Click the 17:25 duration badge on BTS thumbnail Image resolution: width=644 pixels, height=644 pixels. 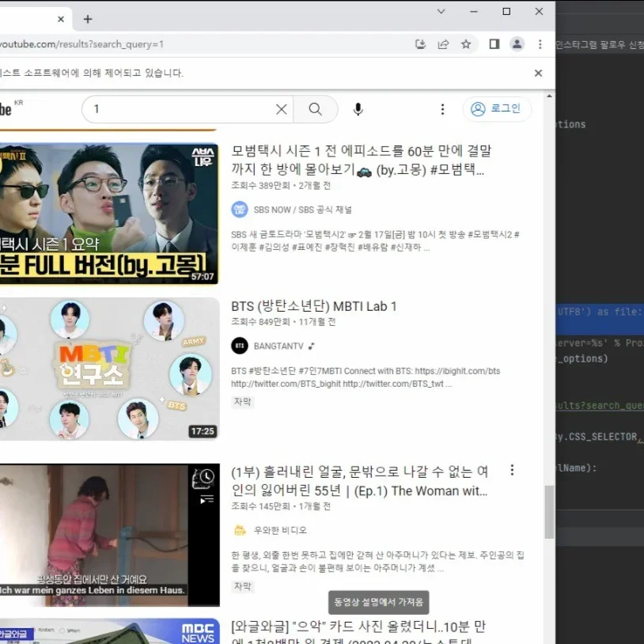click(x=203, y=431)
